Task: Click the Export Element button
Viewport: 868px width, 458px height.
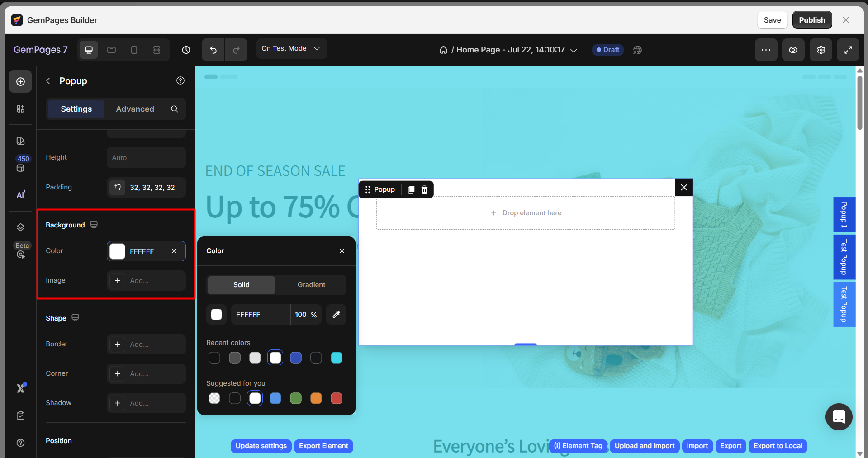Action: coord(323,446)
